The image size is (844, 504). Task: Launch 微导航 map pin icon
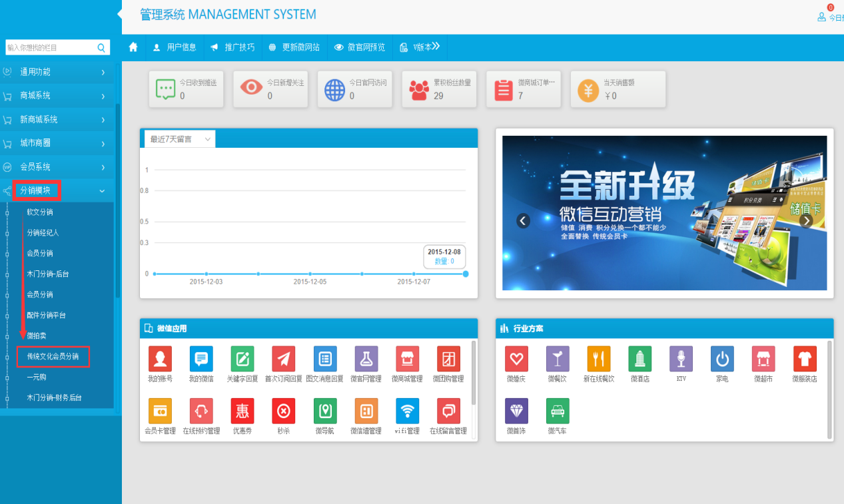click(325, 411)
